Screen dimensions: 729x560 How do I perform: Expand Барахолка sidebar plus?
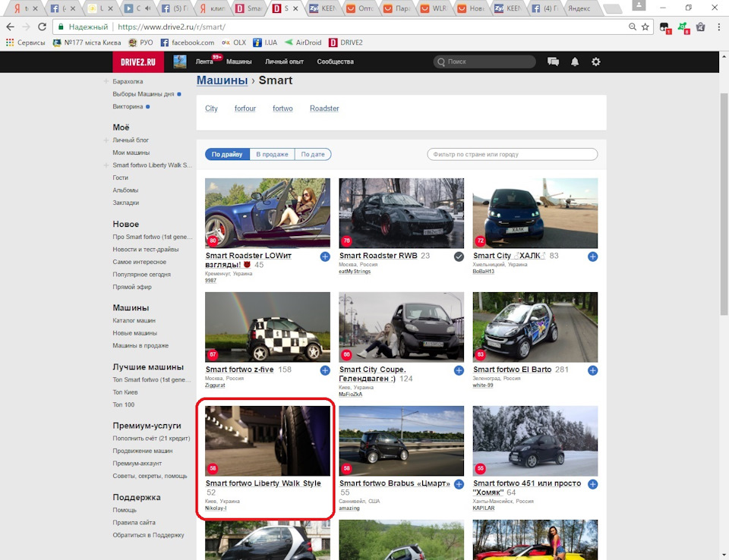pos(106,81)
